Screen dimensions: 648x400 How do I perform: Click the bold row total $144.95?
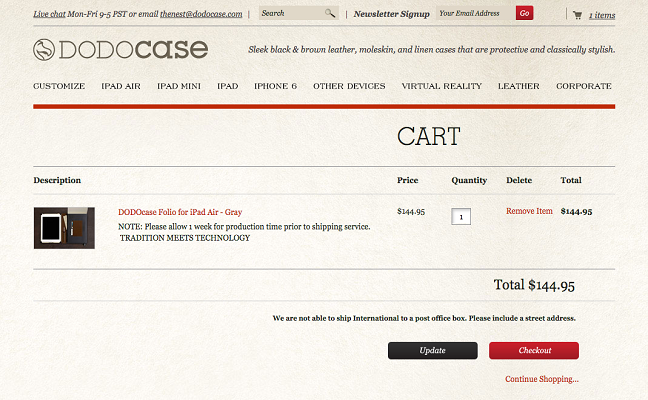pyautogui.click(x=576, y=212)
